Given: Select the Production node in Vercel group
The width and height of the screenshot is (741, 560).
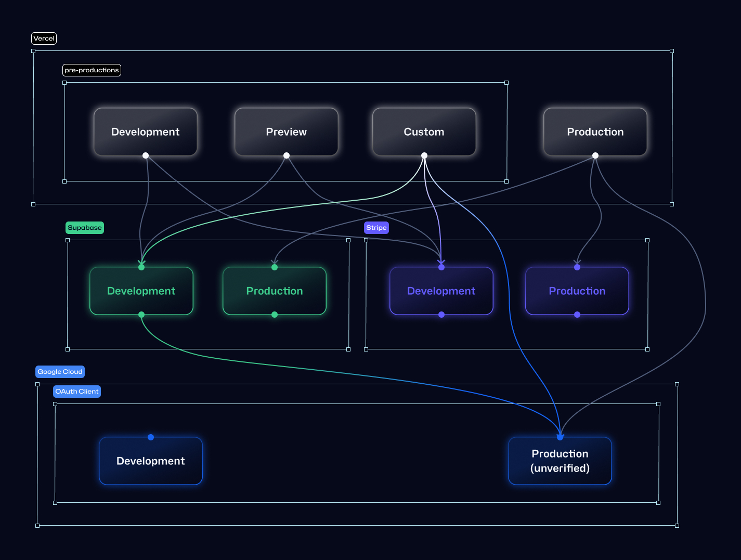Looking at the screenshot, I should [x=595, y=132].
